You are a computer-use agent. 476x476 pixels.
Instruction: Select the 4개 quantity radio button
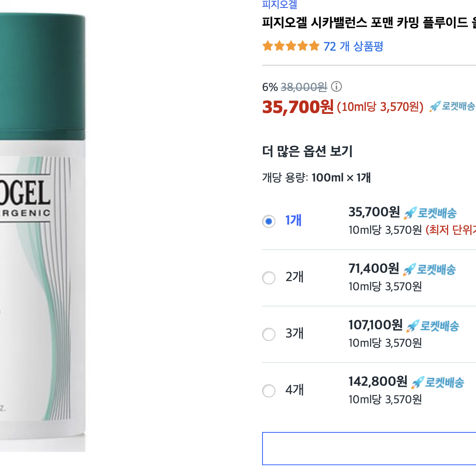(269, 391)
